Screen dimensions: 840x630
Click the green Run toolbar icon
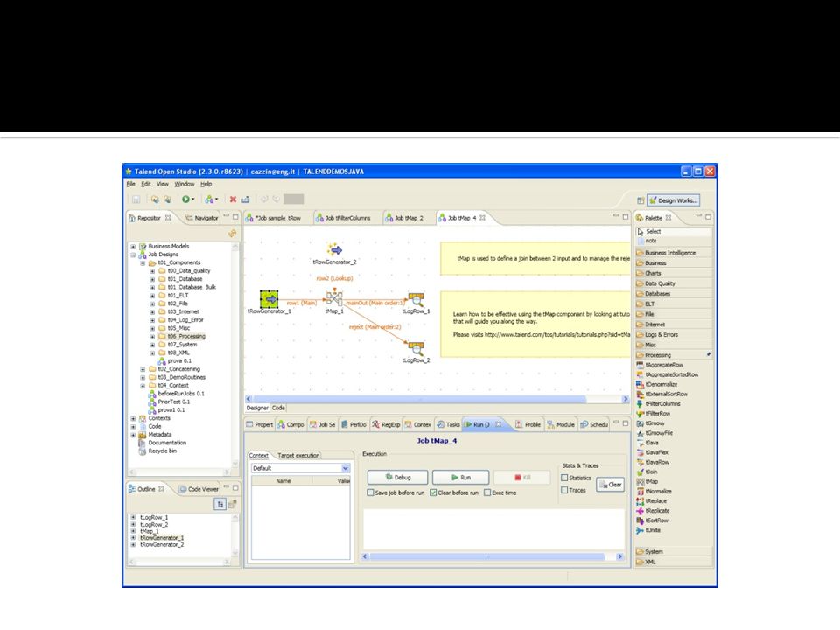(185, 199)
